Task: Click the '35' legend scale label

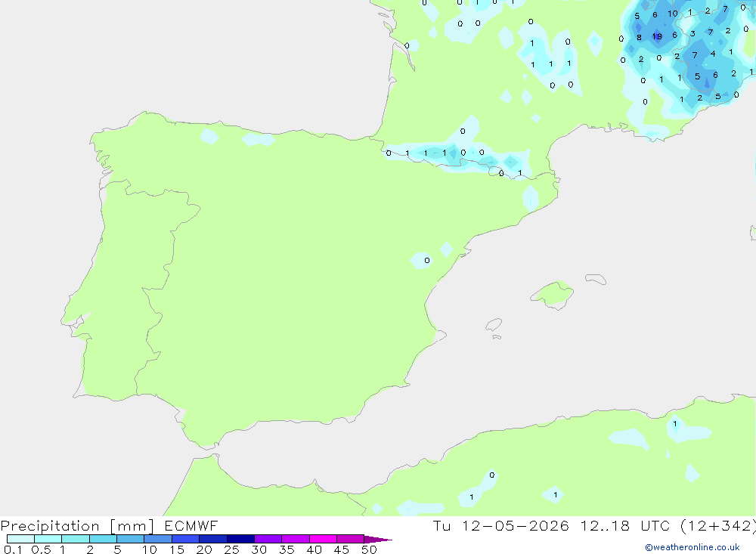Action: pyautogui.click(x=287, y=549)
